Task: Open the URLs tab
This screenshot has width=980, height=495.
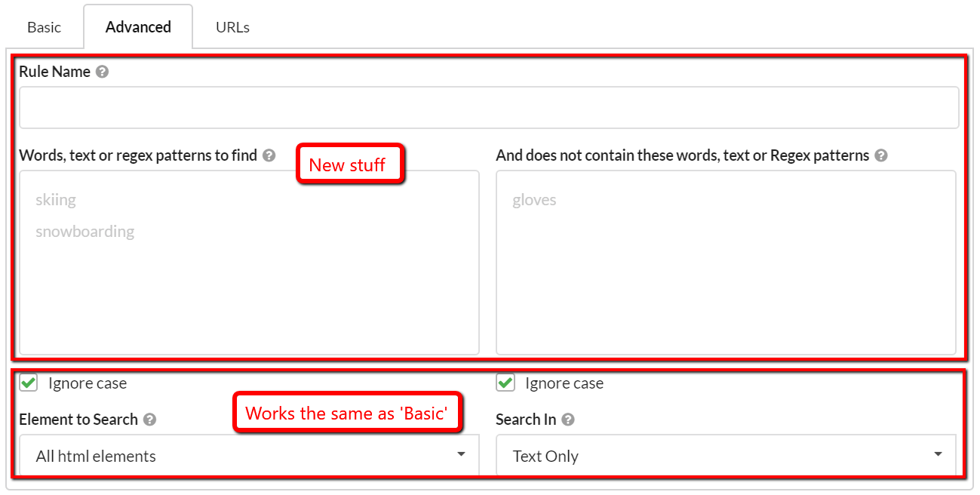Action: point(232,27)
